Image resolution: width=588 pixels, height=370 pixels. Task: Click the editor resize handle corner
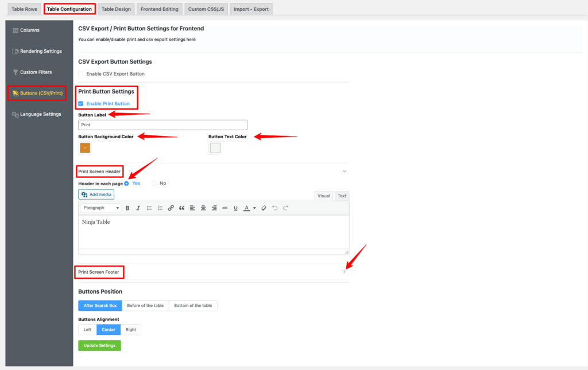tap(346, 252)
